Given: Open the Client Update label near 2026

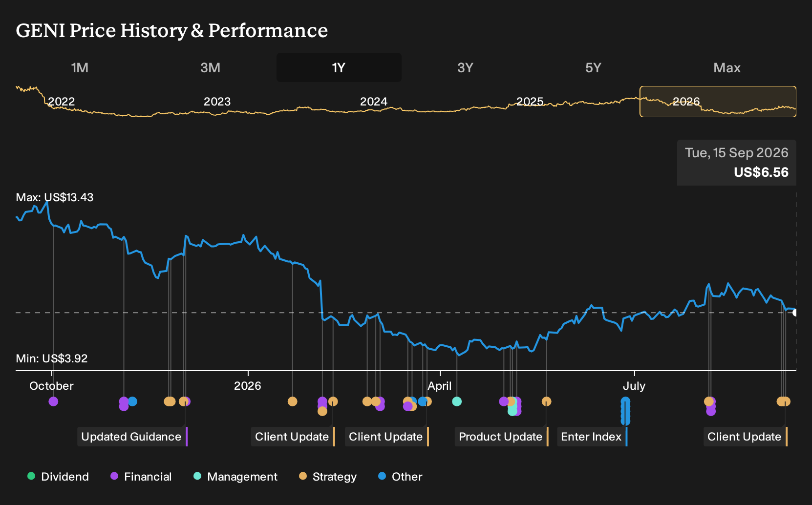Looking at the screenshot, I should (x=293, y=437).
